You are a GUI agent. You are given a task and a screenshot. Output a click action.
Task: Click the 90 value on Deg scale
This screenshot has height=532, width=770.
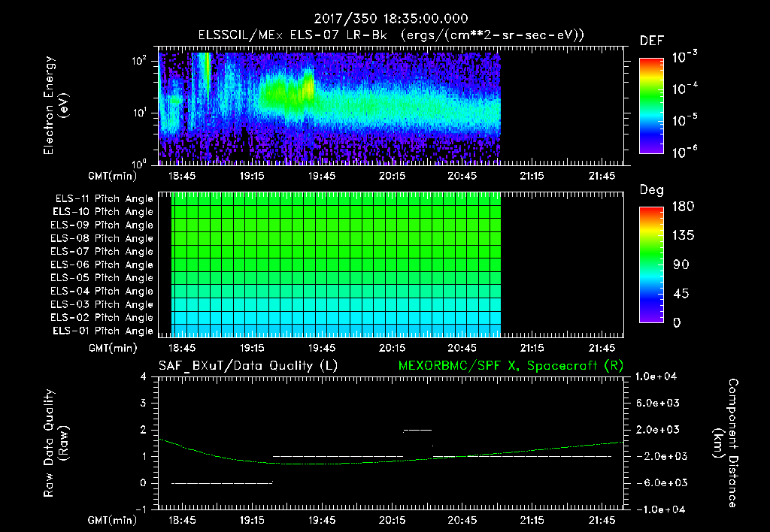[x=681, y=265]
